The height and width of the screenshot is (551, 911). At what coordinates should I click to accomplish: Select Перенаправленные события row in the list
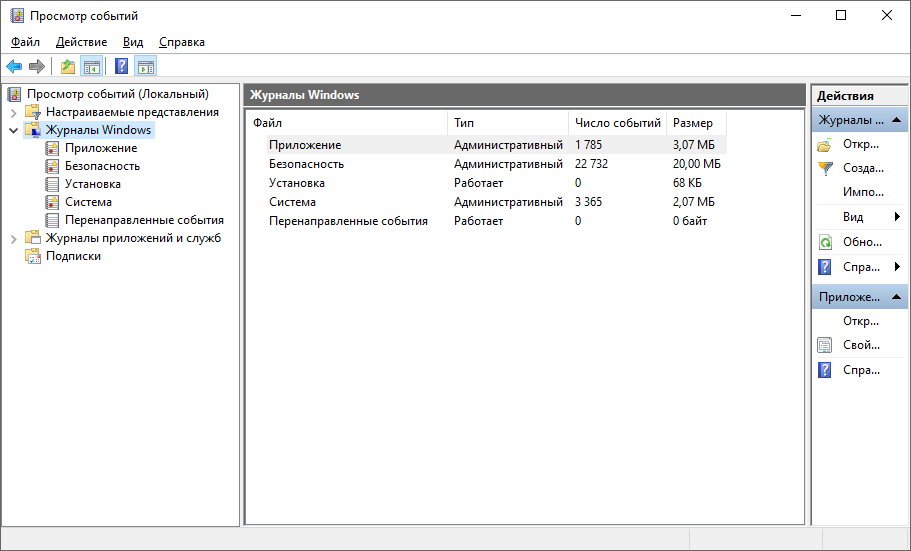click(497, 221)
